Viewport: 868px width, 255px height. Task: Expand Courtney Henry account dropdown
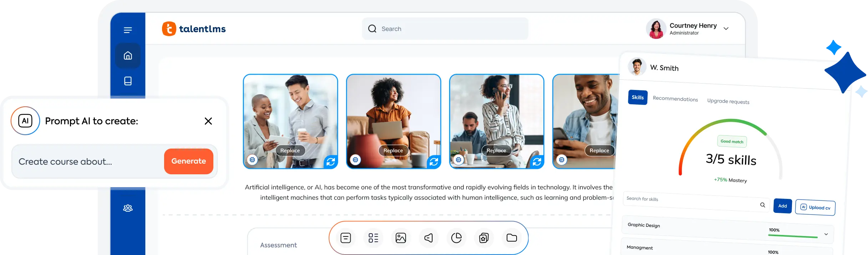pos(726,29)
